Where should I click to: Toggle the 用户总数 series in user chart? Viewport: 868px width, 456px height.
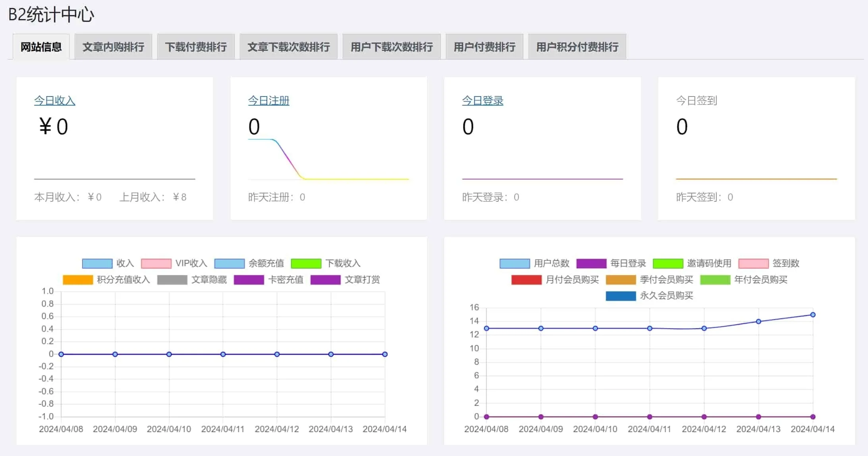point(534,263)
